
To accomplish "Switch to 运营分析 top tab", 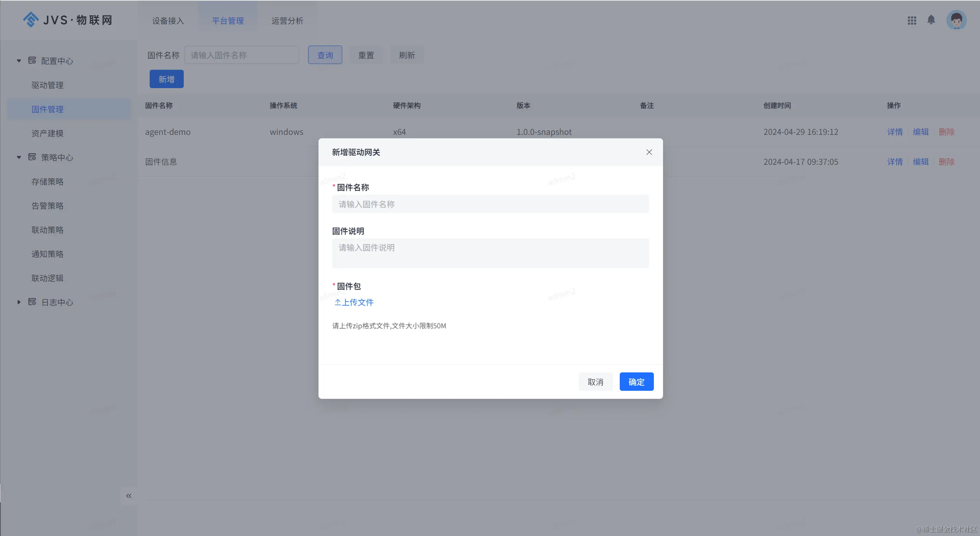I will (287, 21).
